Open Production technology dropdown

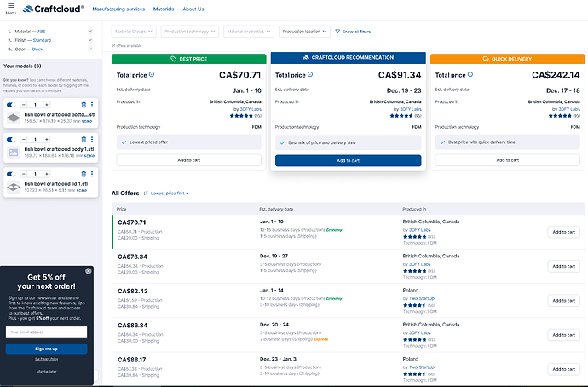coord(190,32)
